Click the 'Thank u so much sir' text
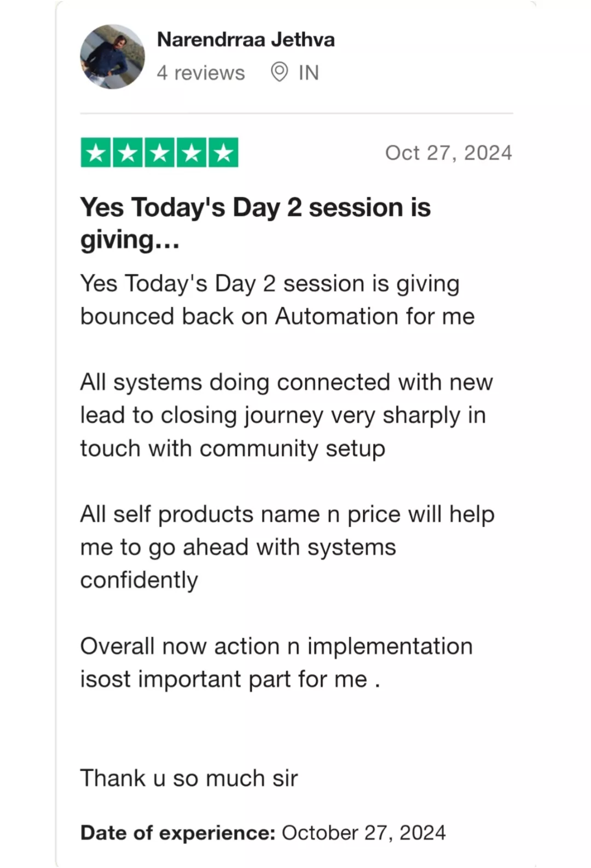This screenshot has width=591, height=868. point(189,778)
